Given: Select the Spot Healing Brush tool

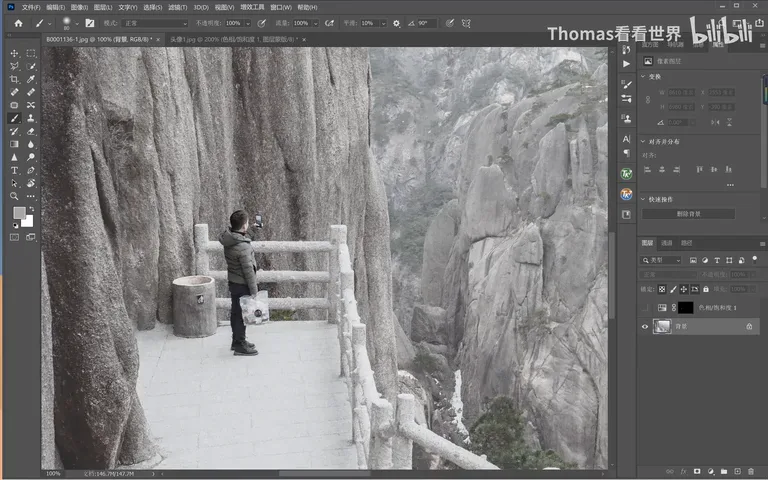Looking at the screenshot, I should 14,92.
